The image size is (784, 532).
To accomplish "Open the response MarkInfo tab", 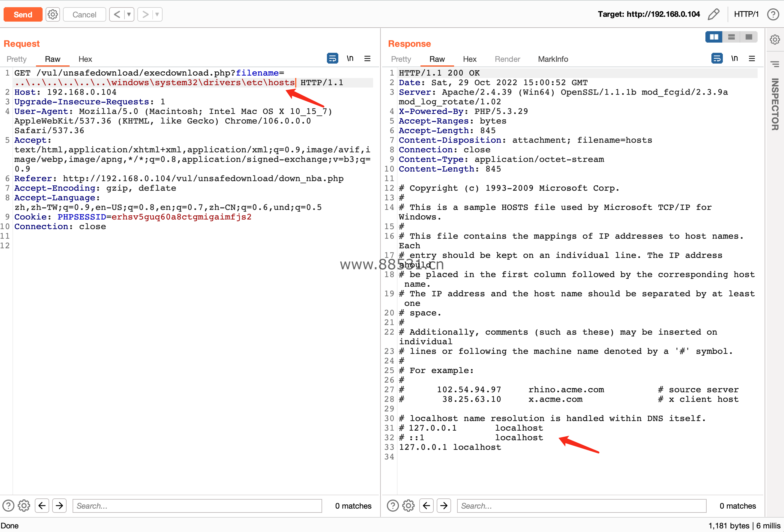I will [552, 59].
